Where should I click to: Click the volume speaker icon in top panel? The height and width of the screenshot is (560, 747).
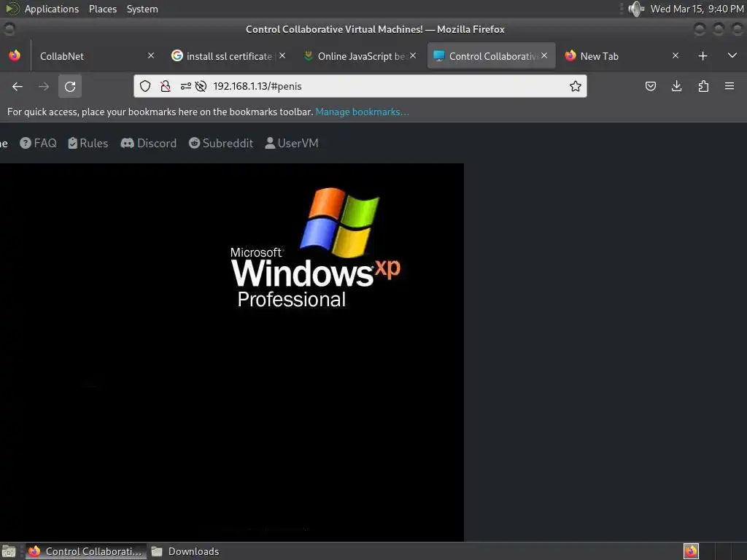coord(636,9)
